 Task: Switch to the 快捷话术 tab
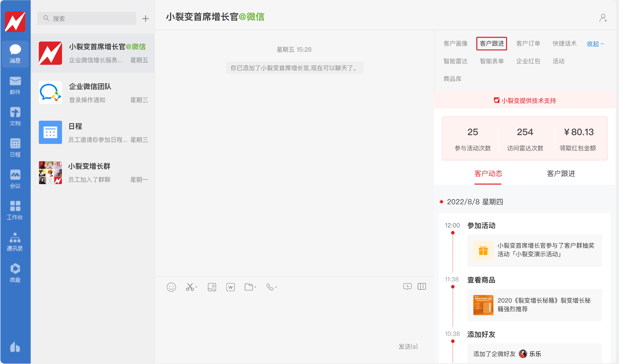coord(565,44)
